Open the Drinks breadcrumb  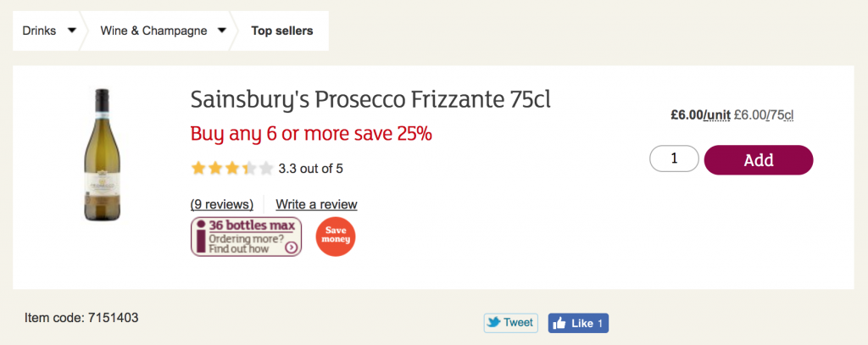39,31
